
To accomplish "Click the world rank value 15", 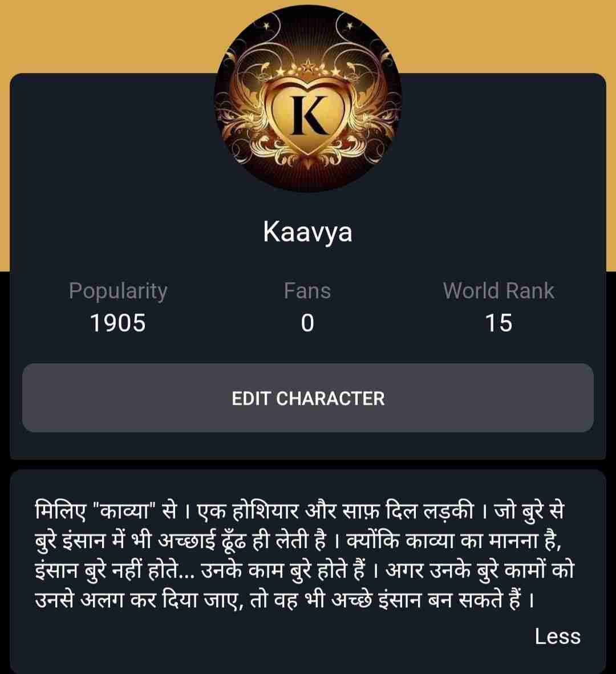I will [x=499, y=323].
